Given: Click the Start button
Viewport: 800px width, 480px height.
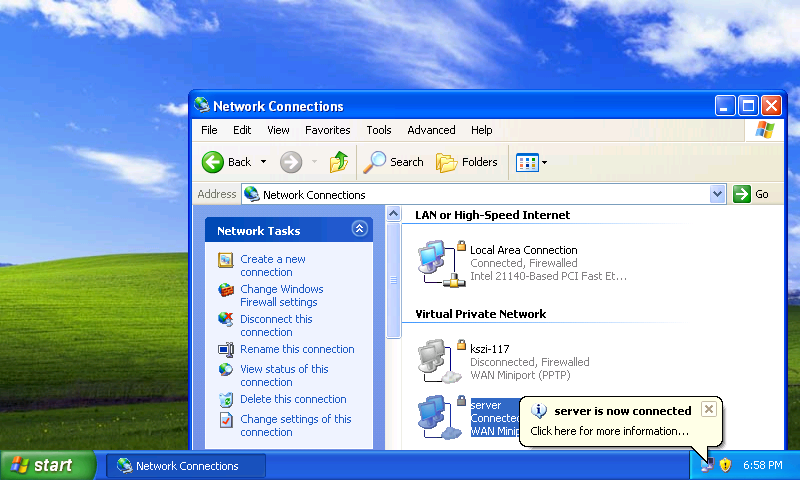Looking at the screenshot, I should click(x=47, y=465).
